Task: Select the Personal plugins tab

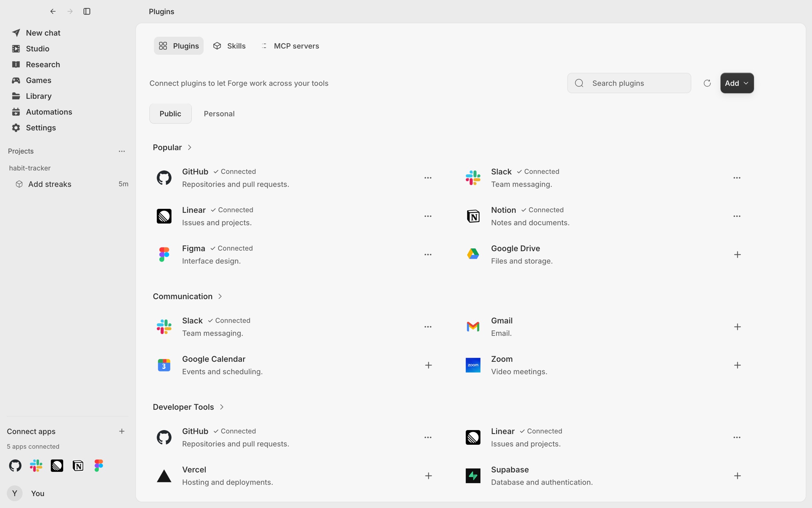Action: [x=219, y=114]
